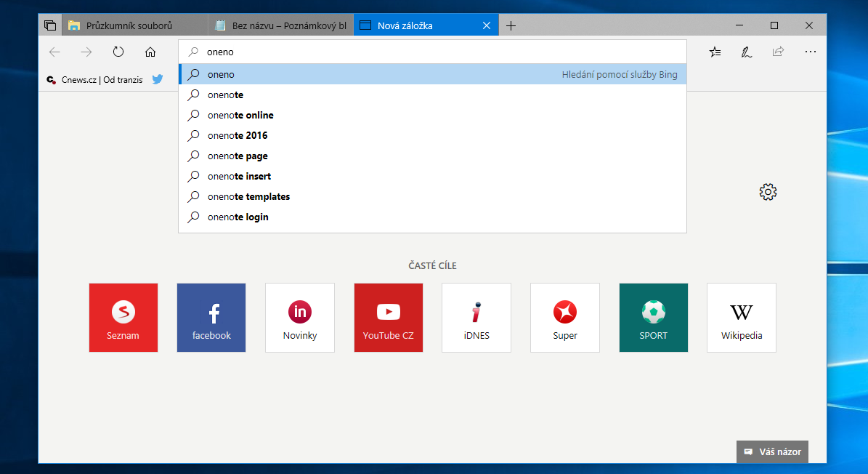The image size is (868, 474).
Task: Open the tab sets overview icon
Action: [x=50, y=25]
